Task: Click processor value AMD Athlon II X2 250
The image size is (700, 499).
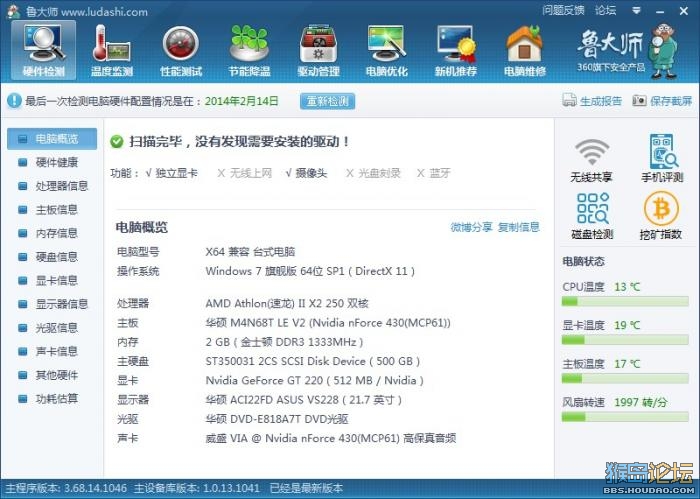Action: [x=287, y=304]
